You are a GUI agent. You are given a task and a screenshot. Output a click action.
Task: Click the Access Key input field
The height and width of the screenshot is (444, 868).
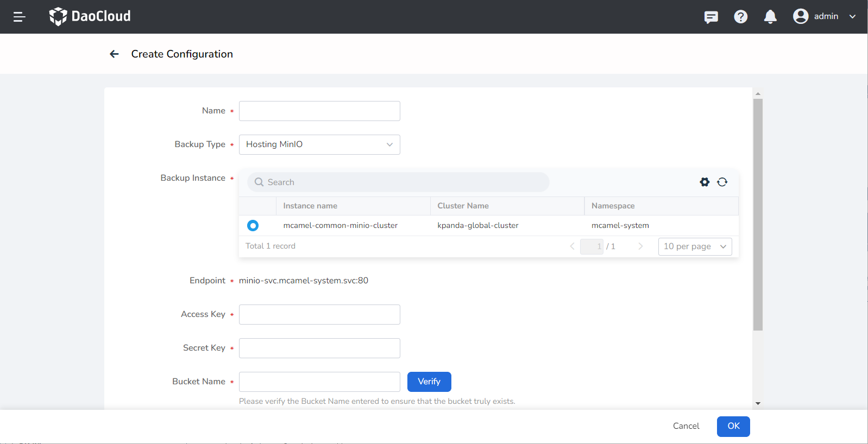point(319,314)
